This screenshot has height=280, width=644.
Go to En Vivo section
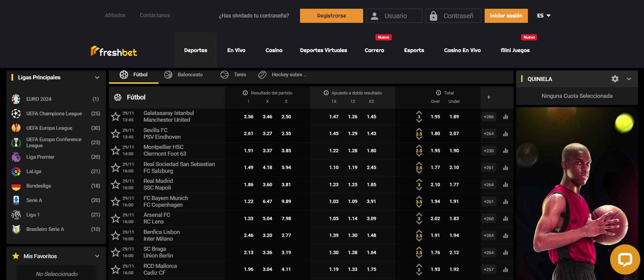tap(236, 50)
